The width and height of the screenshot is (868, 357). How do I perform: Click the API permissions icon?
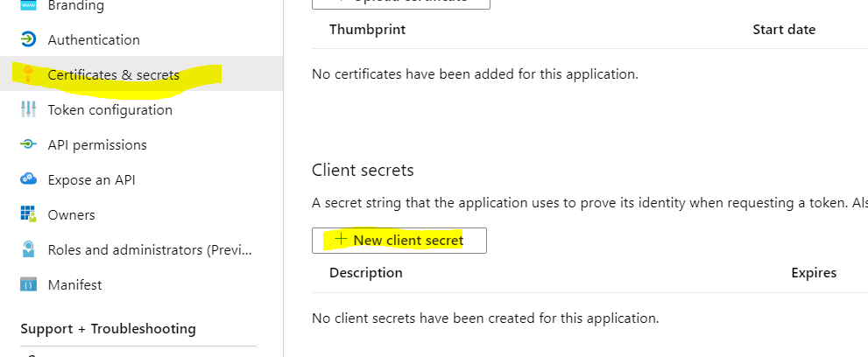[x=29, y=144]
